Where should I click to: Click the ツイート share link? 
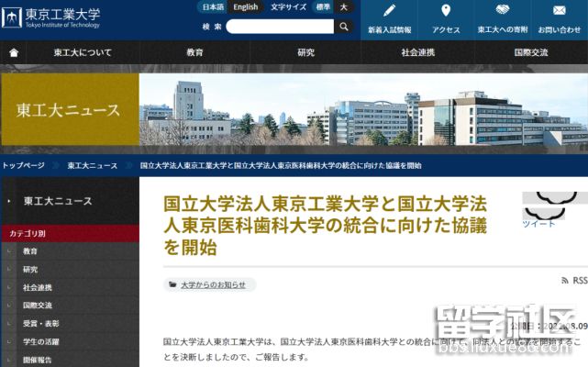coord(538,224)
